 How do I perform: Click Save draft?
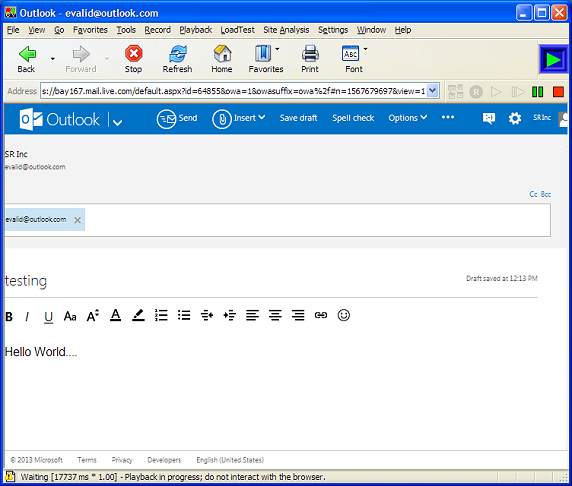(x=298, y=118)
